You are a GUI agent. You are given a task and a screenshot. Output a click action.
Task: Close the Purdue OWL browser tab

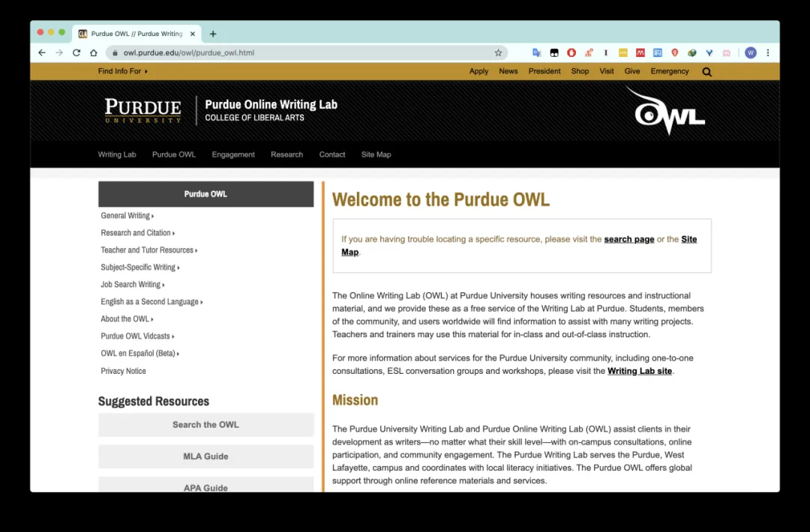tap(193, 34)
